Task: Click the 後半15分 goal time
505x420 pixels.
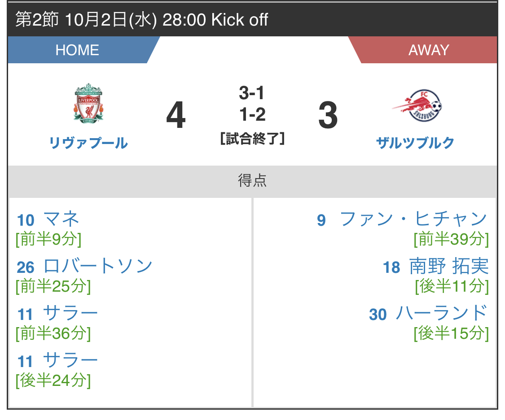Action: 452,333
